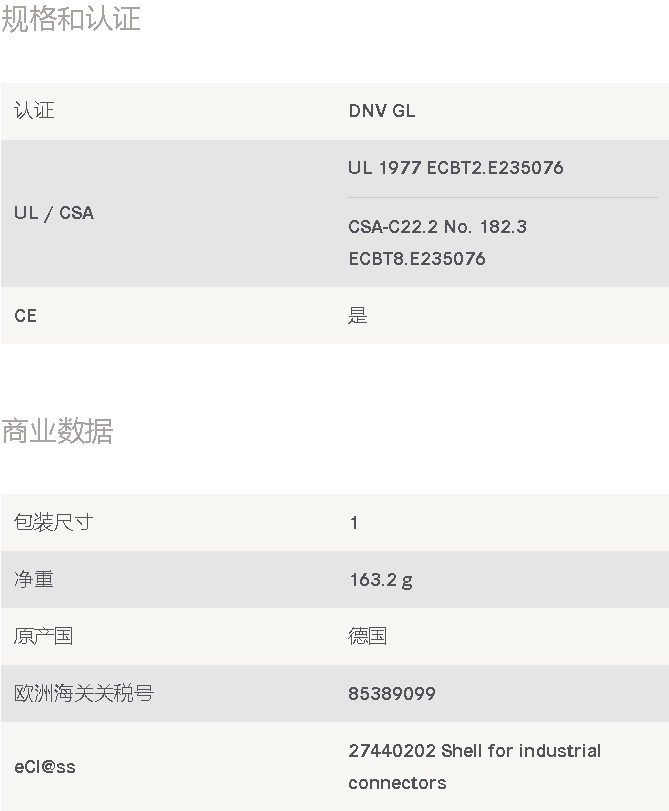
Task: Select the country of origin 德国
Action: point(367,636)
